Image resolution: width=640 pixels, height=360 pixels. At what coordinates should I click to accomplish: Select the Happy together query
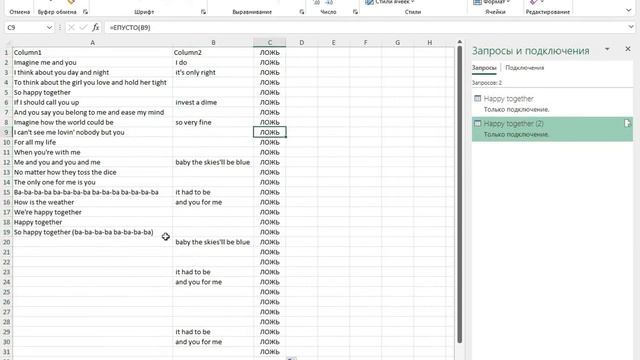[552, 104]
